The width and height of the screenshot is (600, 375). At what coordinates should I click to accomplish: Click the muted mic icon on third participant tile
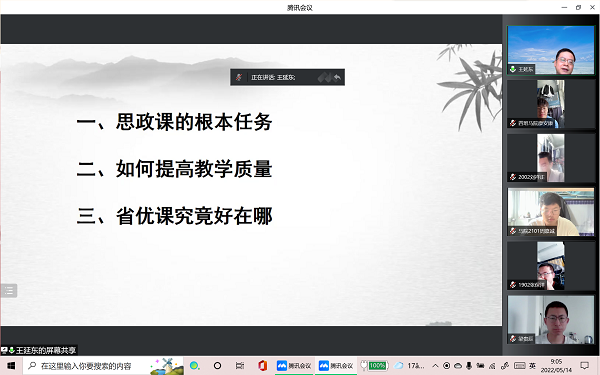pyautogui.click(x=513, y=177)
